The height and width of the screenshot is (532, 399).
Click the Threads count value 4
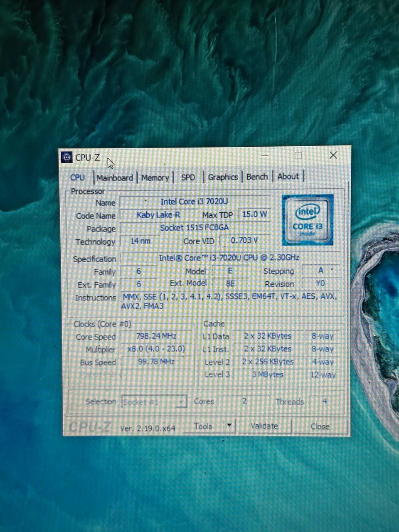(325, 401)
